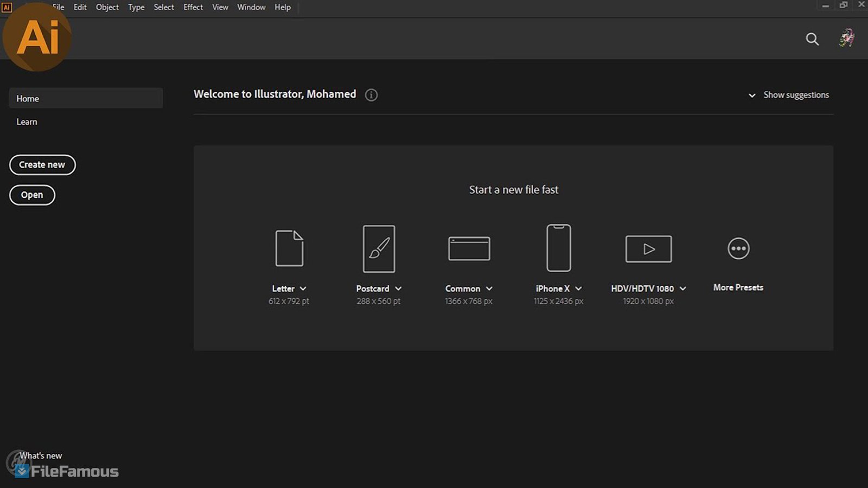Expand the Common preset dropdown arrow
The width and height of the screenshot is (868, 488).
coord(489,289)
